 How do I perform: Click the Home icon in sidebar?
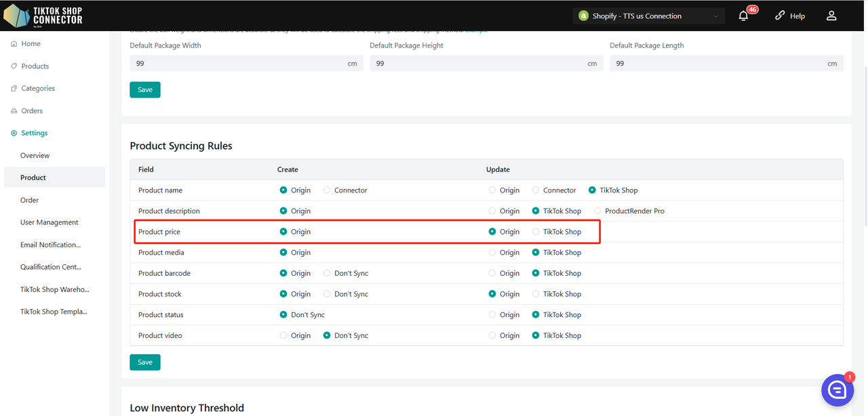tap(14, 44)
